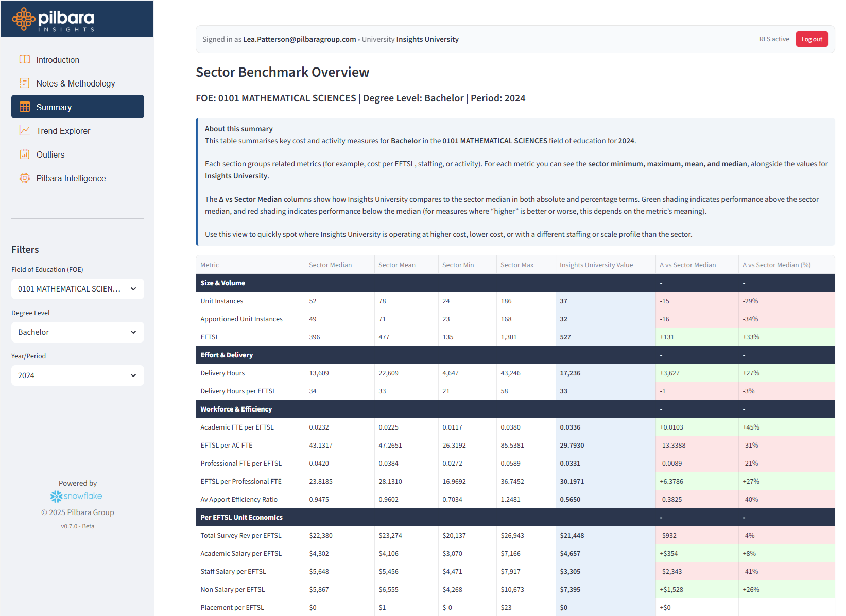Click the Trend Explorer line chart icon

24,130
